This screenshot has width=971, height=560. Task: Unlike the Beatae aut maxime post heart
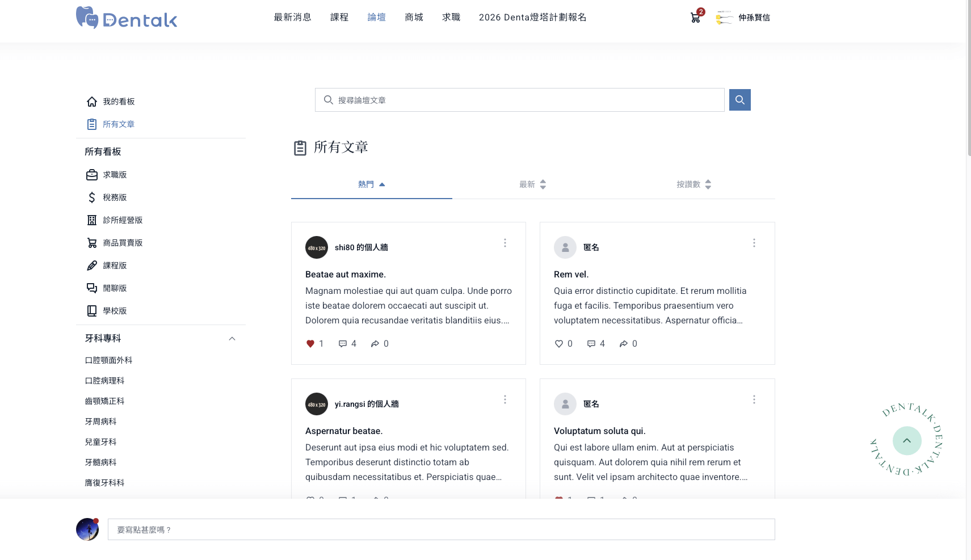coord(310,344)
